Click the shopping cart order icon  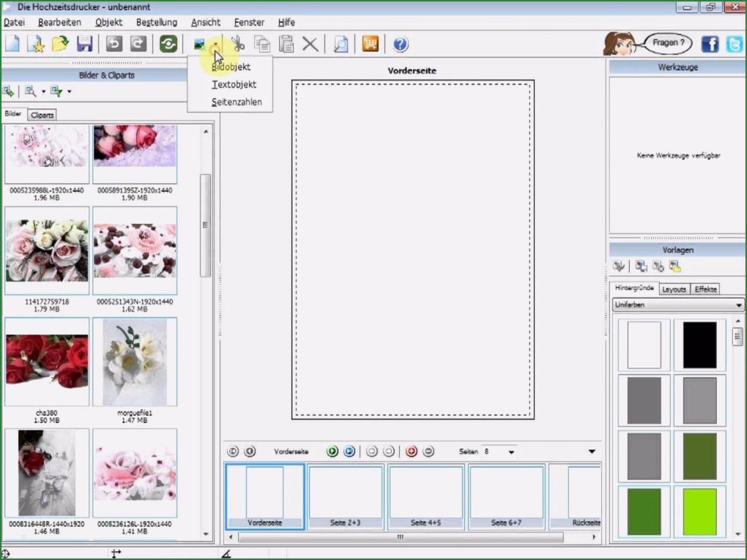click(371, 44)
